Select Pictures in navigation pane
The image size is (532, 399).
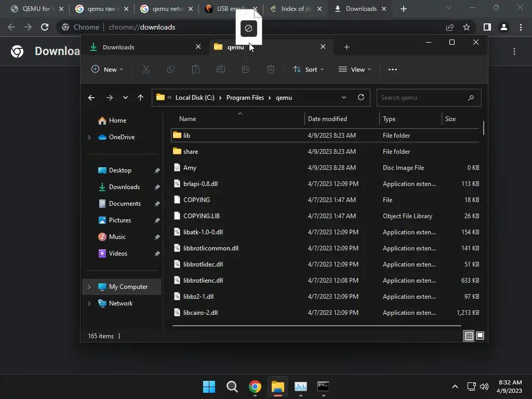pyautogui.click(x=120, y=220)
